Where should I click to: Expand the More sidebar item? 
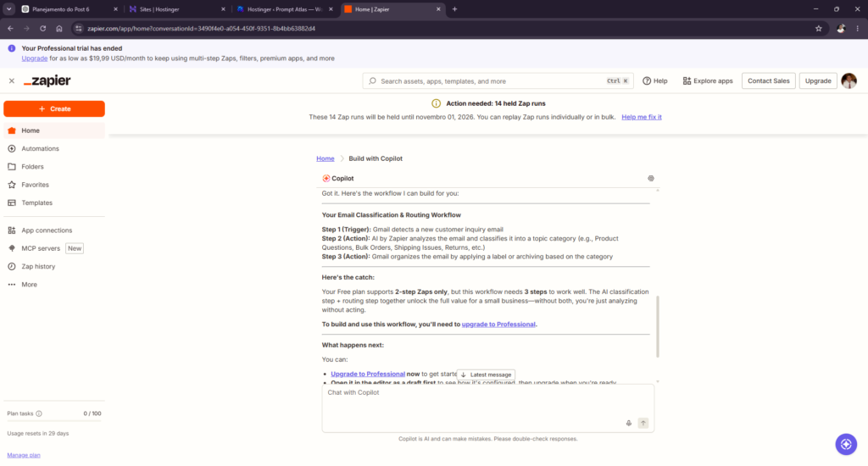pyautogui.click(x=54, y=285)
